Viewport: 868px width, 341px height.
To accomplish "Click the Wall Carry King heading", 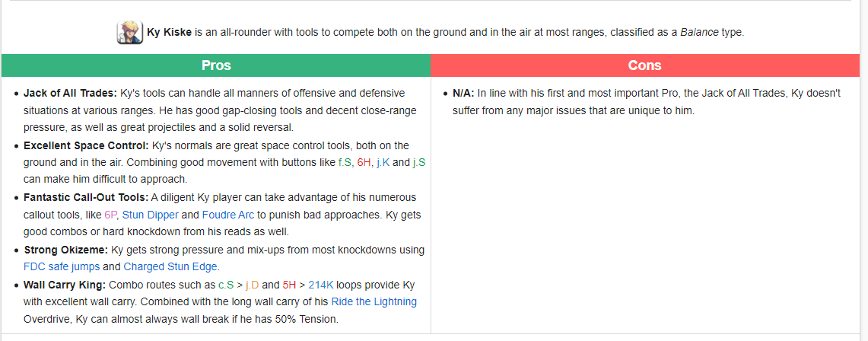I will tap(65, 285).
